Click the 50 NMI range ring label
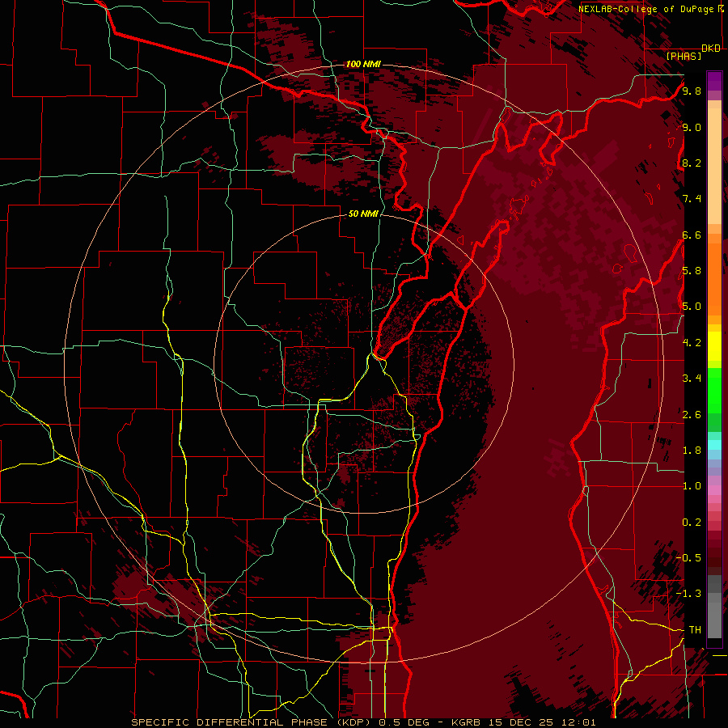 (x=363, y=214)
